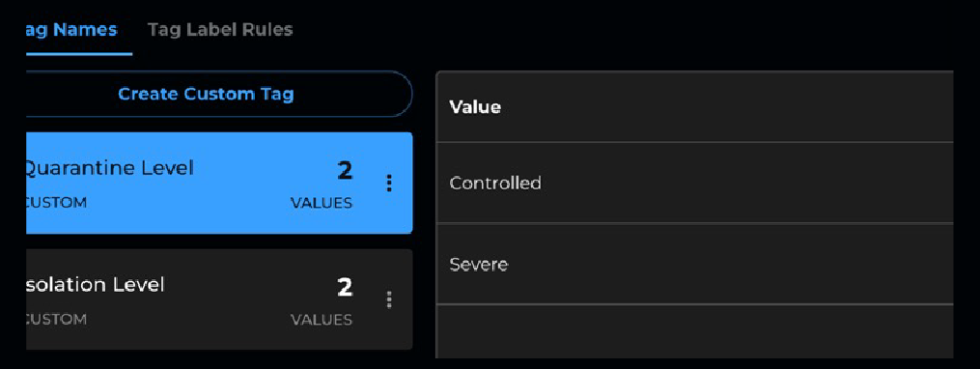Select the Isolation Level tag card

(x=219, y=299)
